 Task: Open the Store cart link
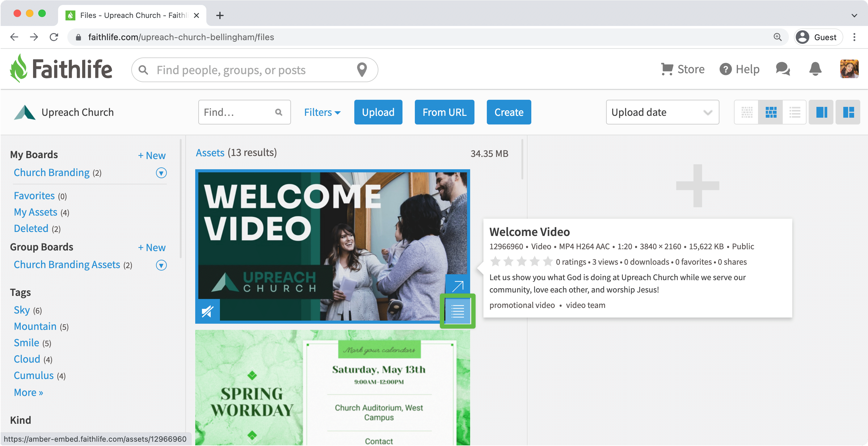[682, 69]
